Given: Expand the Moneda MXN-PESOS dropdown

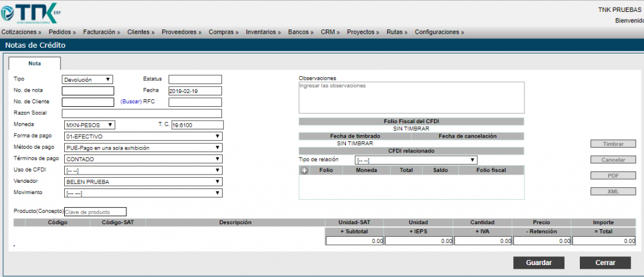Looking at the screenshot, I should 89,125.
